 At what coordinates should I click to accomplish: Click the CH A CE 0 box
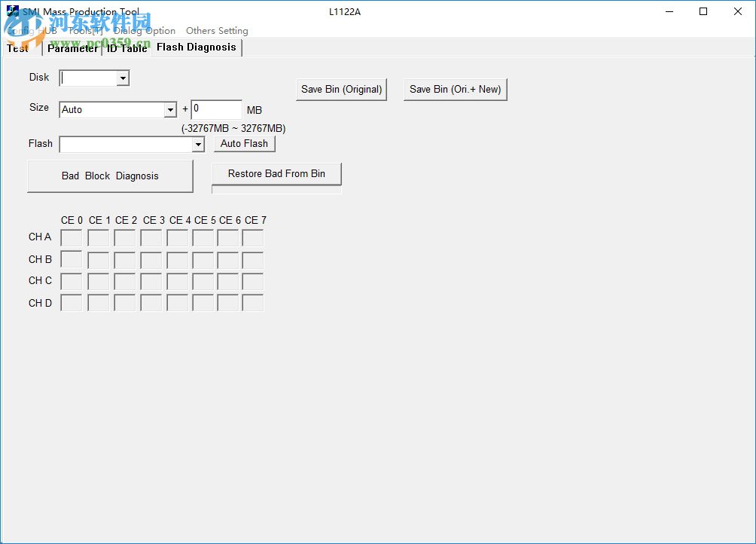click(72, 238)
